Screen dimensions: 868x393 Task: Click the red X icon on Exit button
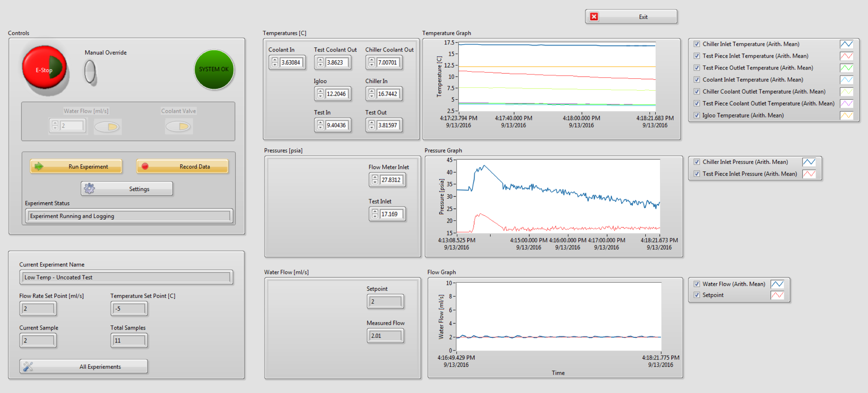click(594, 16)
